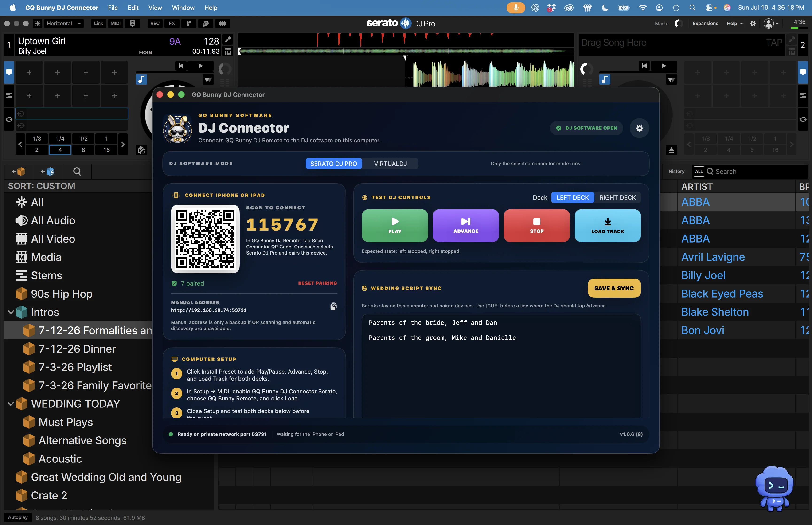Click the Serato DJ Pro logo

click(x=400, y=24)
